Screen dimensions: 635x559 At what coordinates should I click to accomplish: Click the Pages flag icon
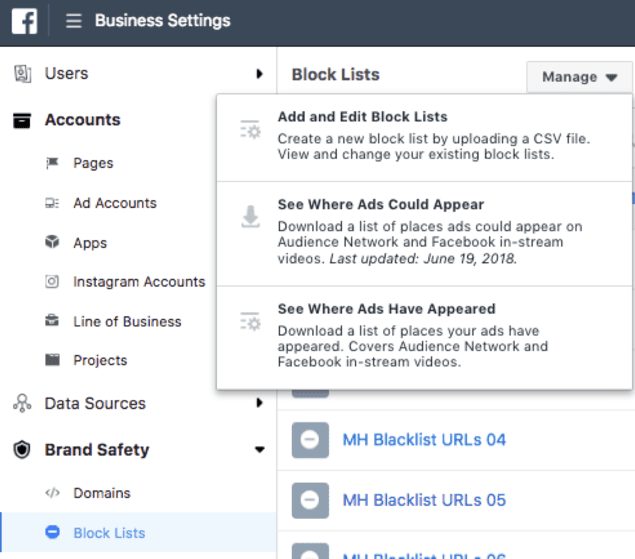[x=52, y=163]
